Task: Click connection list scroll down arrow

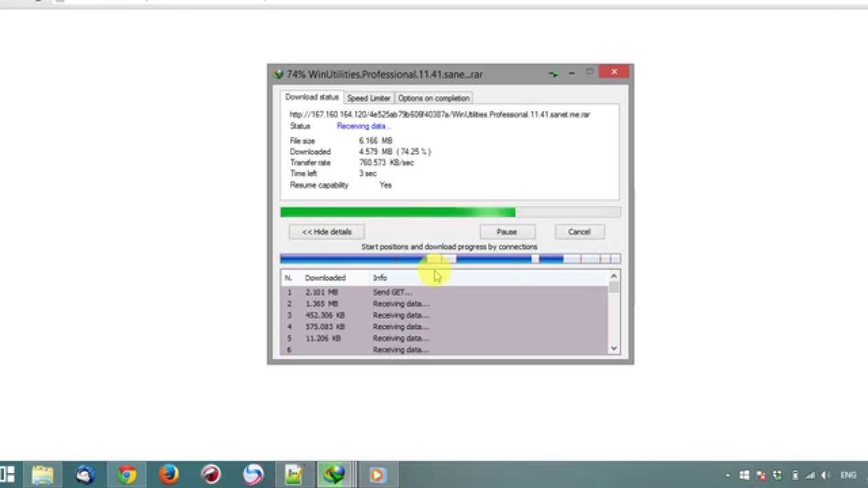Action: click(x=614, y=348)
